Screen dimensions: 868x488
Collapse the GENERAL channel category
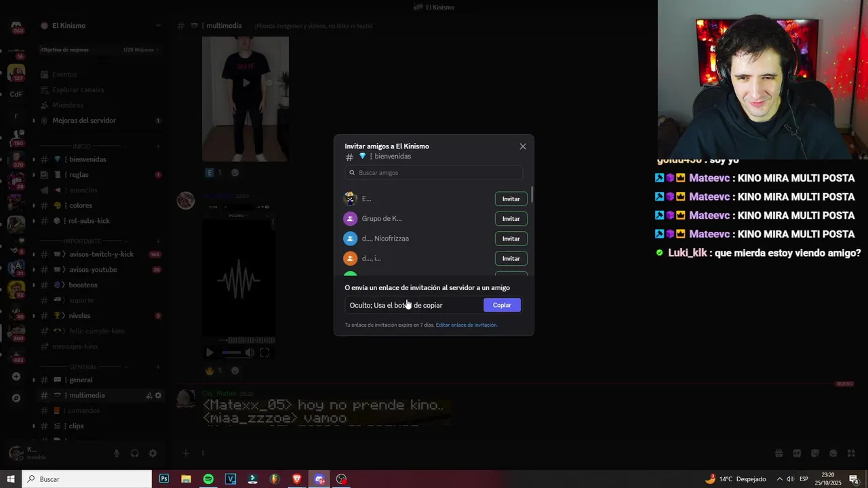pyautogui.click(x=83, y=367)
